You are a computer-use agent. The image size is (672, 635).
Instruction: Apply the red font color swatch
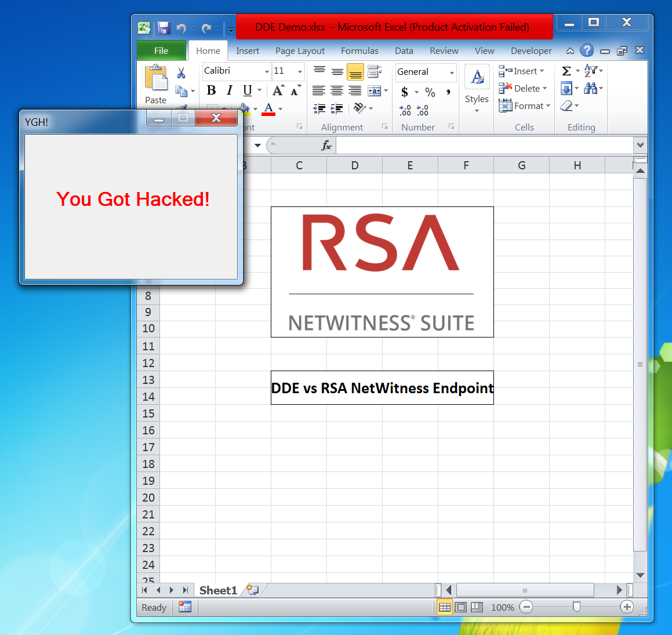(x=268, y=109)
